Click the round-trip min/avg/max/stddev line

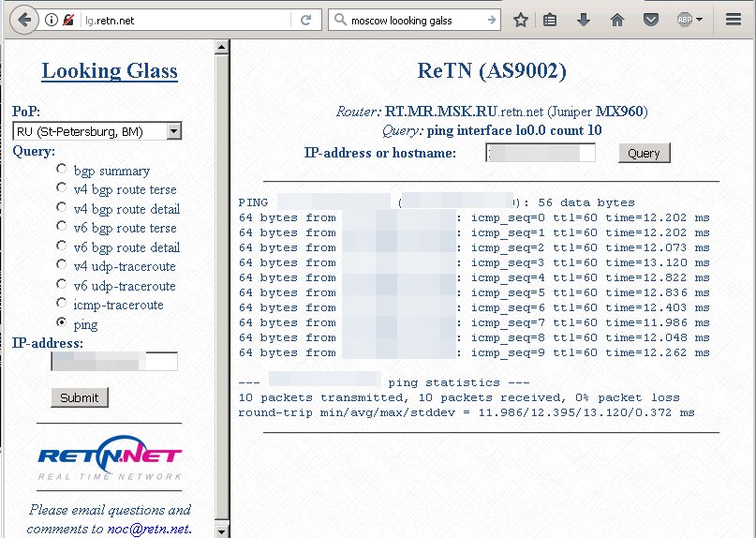pos(467,412)
